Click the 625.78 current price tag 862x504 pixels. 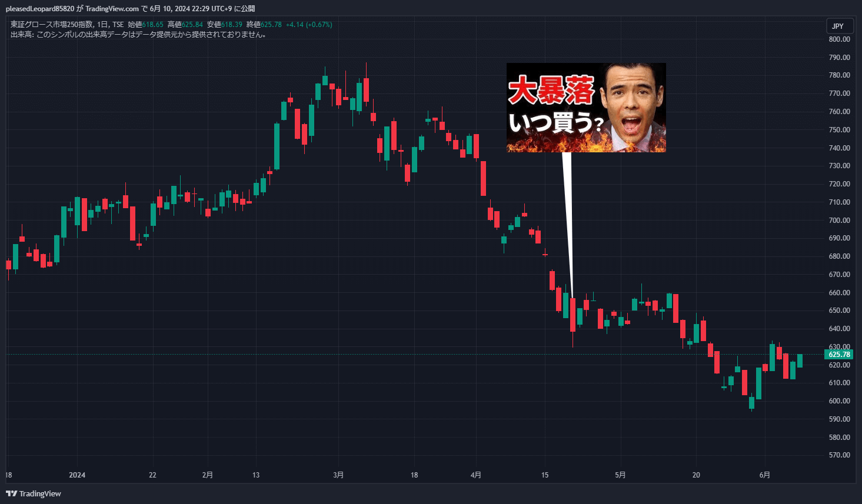point(839,355)
